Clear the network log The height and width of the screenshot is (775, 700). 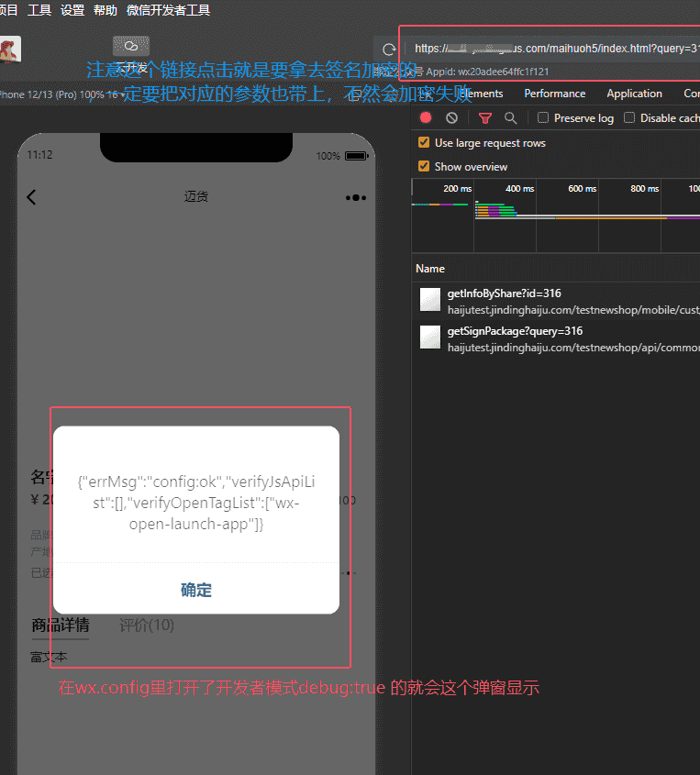click(452, 117)
